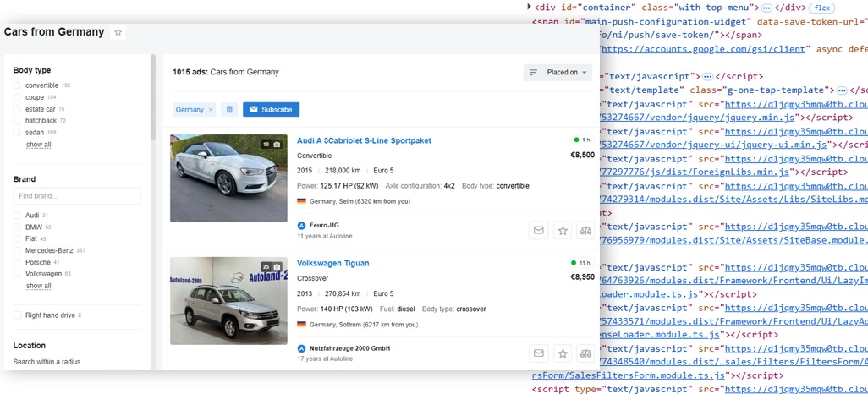
Task: Compare the Audi A3 Cabriolet listing
Action: tap(585, 230)
